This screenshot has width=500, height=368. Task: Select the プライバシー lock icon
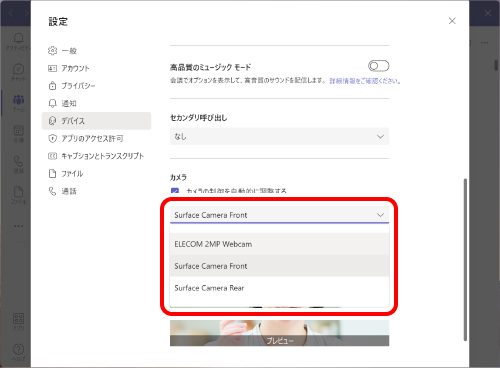click(x=52, y=86)
